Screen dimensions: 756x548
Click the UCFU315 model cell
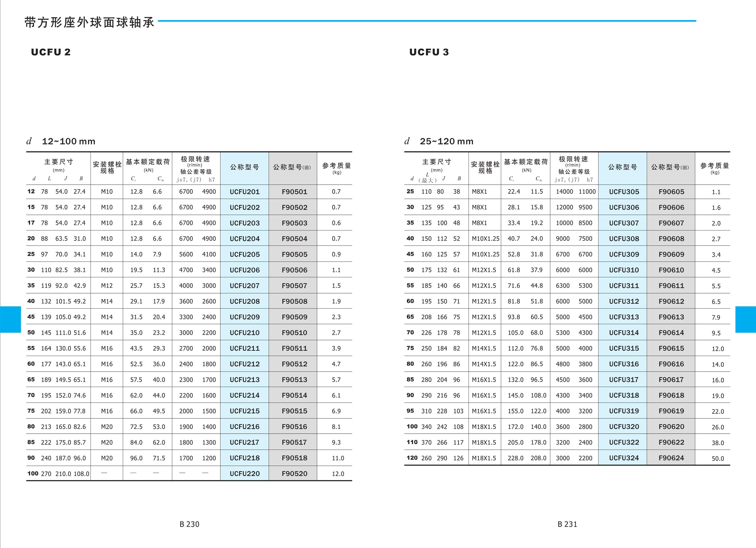624,348
